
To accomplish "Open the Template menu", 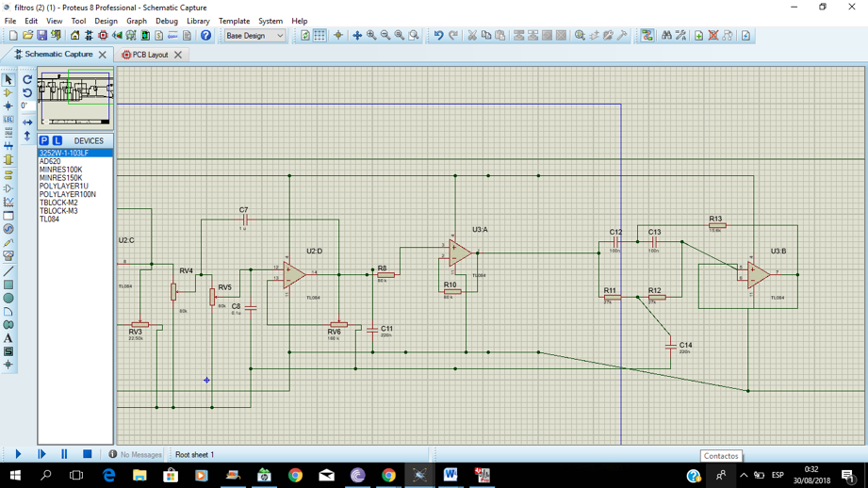I will pos(234,21).
